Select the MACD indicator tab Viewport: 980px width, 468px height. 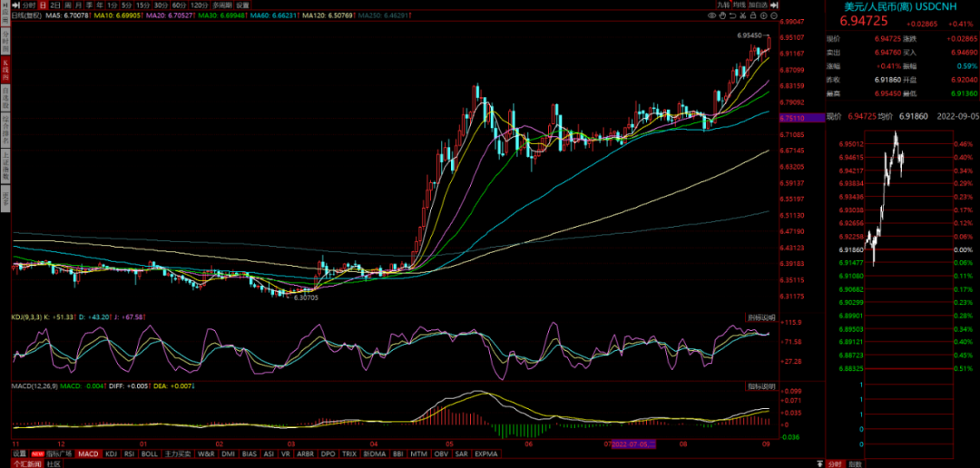(88, 453)
